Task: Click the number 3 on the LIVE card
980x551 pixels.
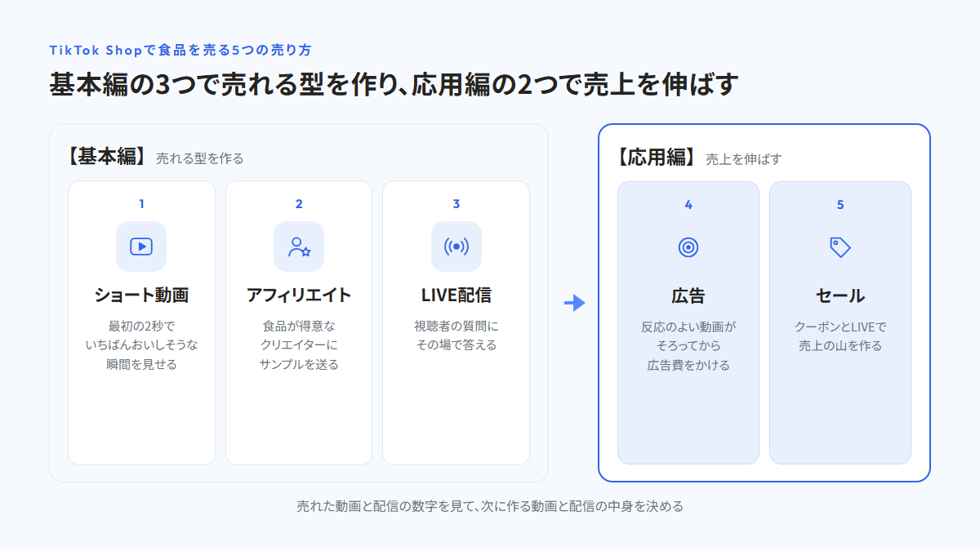Action: point(457,204)
